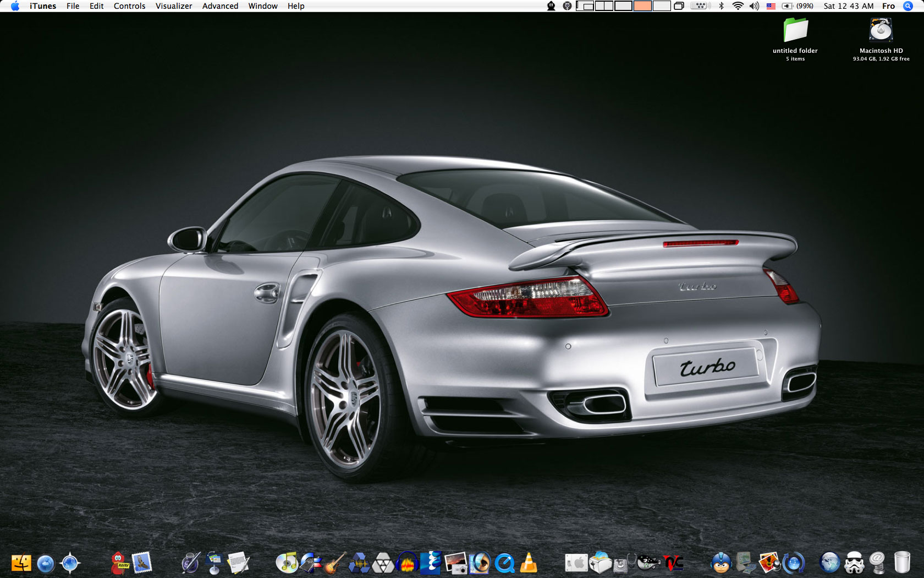Select the Macintosh HD drive icon

(x=881, y=30)
